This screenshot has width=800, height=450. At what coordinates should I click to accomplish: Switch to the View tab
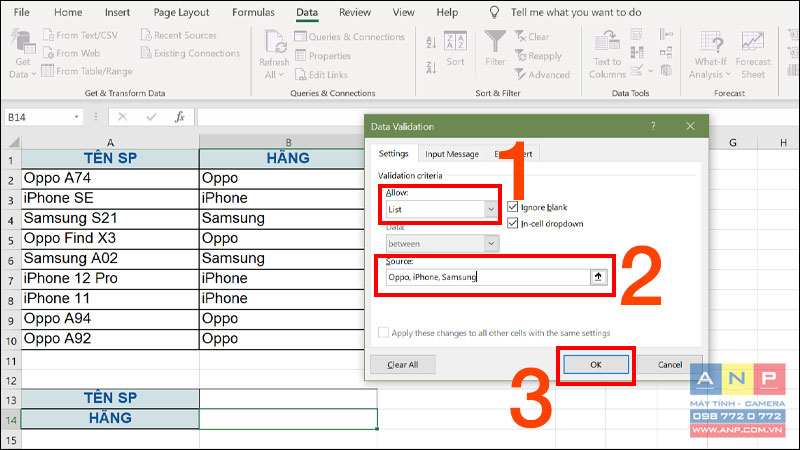tap(403, 12)
